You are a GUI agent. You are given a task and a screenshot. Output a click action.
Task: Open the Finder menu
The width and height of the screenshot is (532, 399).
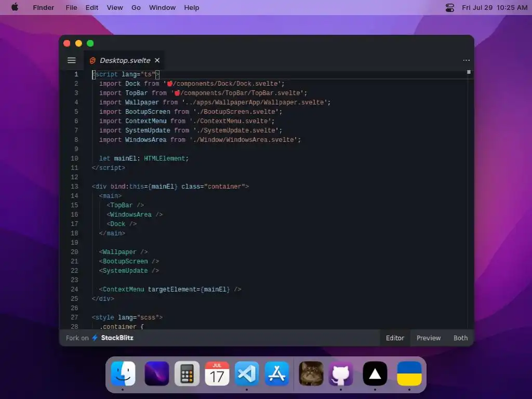[44, 7]
